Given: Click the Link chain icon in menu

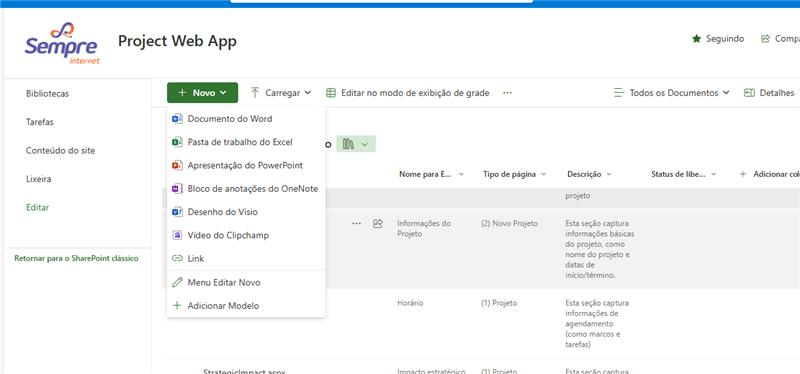Looking at the screenshot, I should click(177, 259).
